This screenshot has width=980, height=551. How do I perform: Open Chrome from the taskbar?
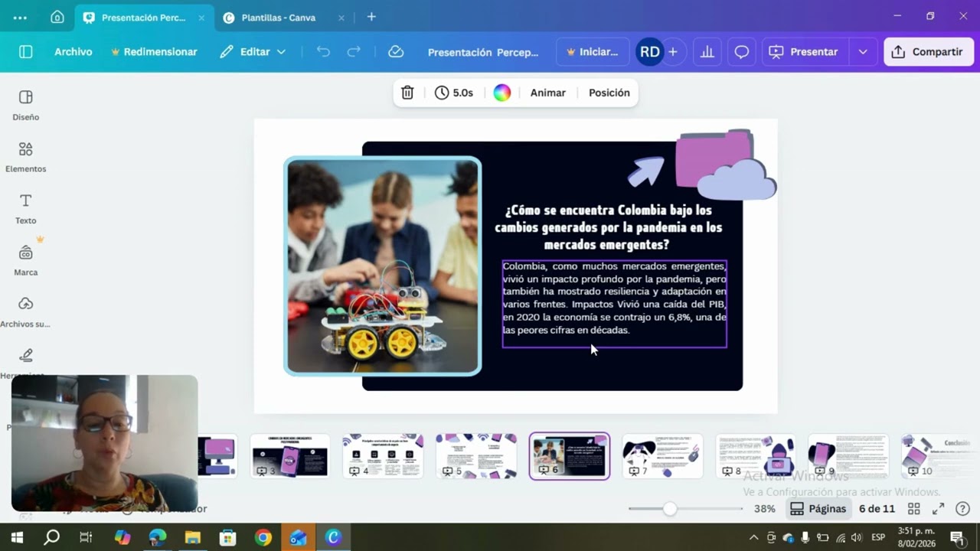coord(263,538)
